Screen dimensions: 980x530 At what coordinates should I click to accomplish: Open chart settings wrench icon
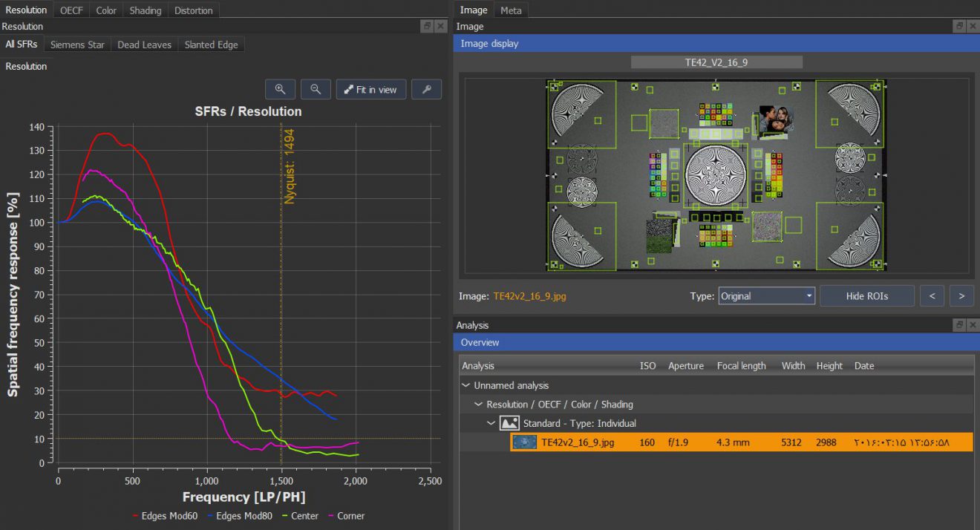coord(426,89)
